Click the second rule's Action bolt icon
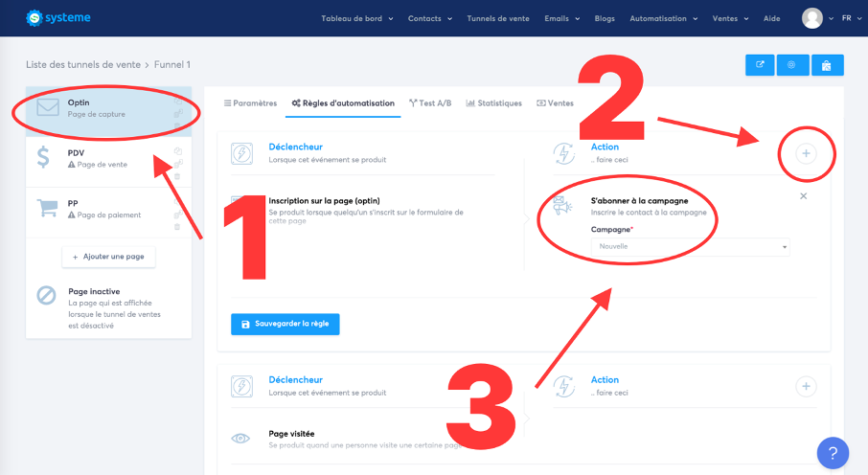 pos(564,387)
